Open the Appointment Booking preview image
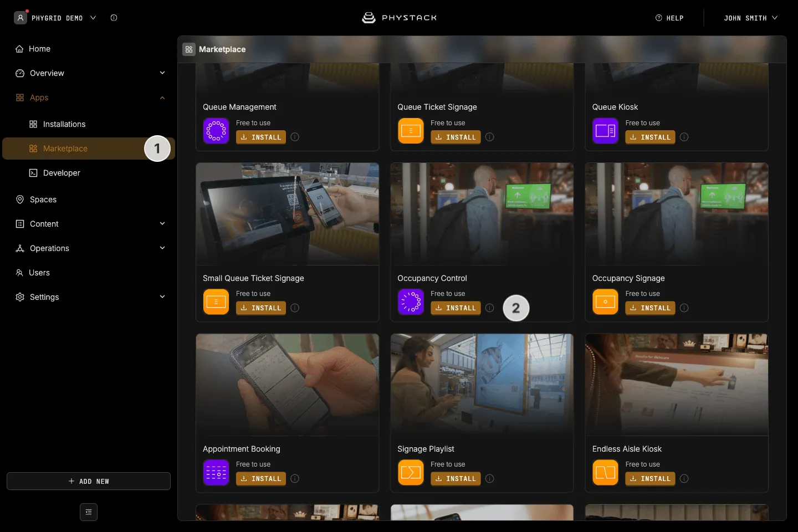 [288, 385]
